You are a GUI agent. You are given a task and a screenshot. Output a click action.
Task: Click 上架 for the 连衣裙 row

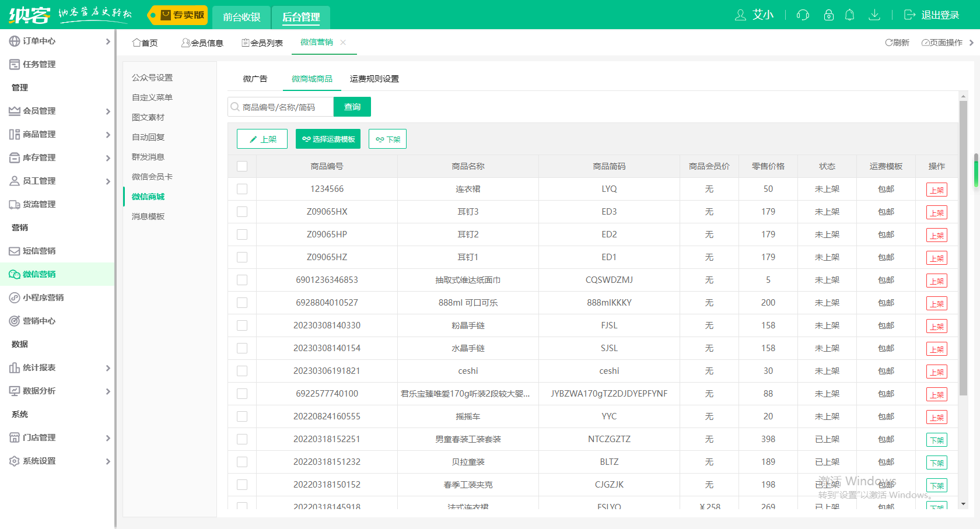pyautogui.click(x=937, y=190)
